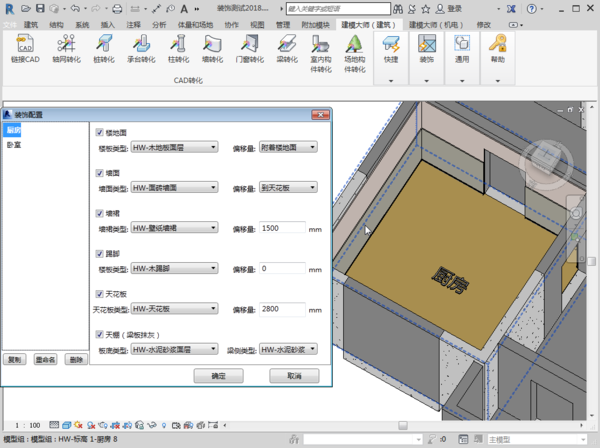This screenshot has width=600, height=448.
Task: Click the 链接CAD icon in ribbon
Action: [25, 47]
